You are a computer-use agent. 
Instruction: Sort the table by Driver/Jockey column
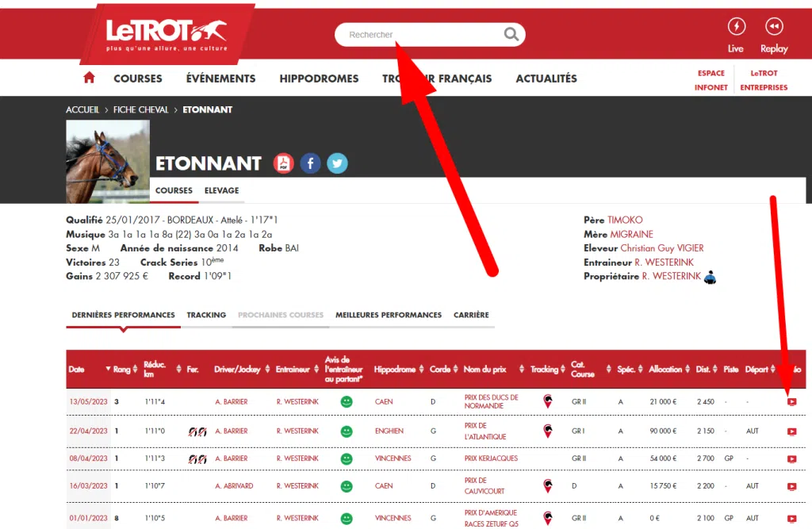(243, 370)
